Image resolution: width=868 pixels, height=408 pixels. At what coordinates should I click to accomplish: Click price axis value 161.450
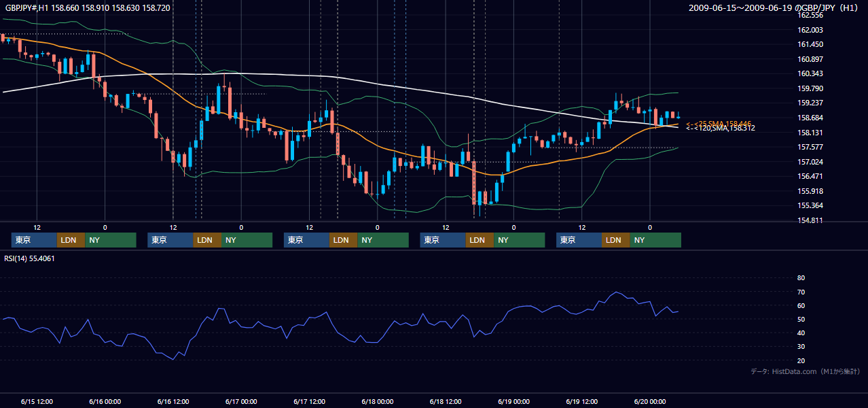tap(810, 44)
